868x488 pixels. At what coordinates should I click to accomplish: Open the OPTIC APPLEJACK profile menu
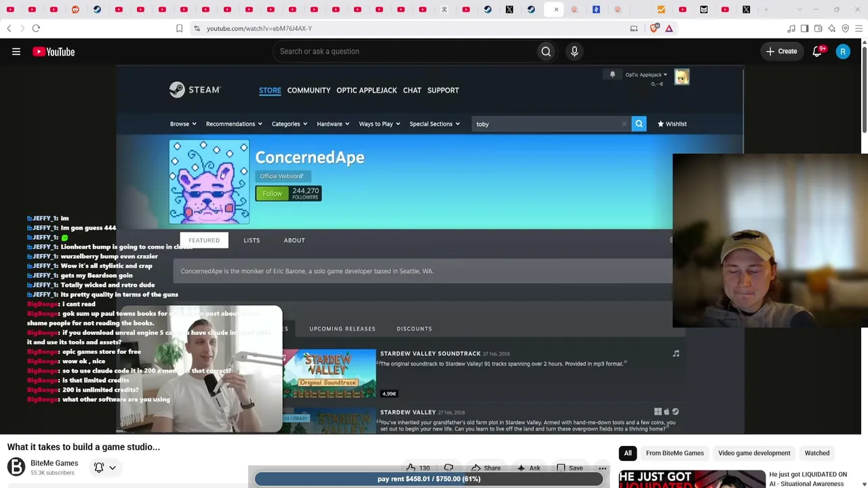367,90
